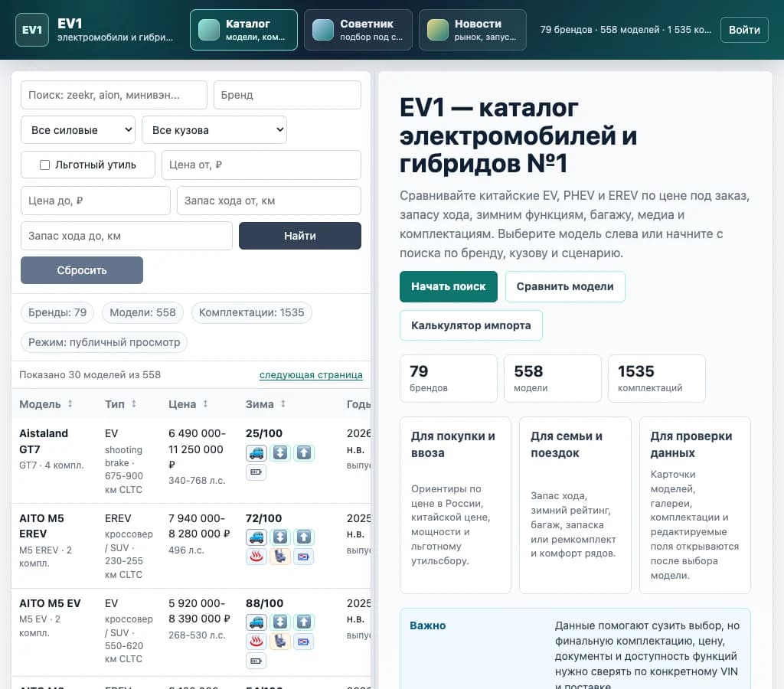Click the blue flag icon in AITO M5 EV row
The width and height of the screenshot is (784, 689).
304,642
